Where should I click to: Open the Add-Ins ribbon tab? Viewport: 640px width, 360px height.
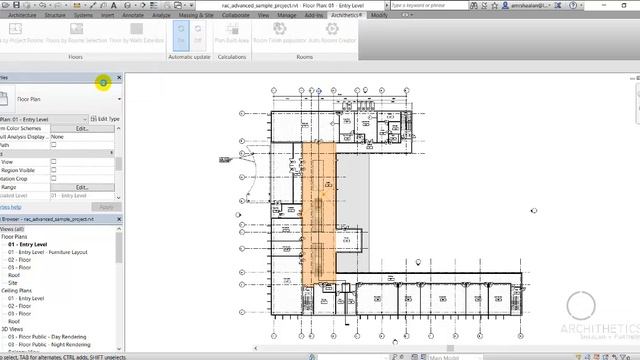(314, 15)
